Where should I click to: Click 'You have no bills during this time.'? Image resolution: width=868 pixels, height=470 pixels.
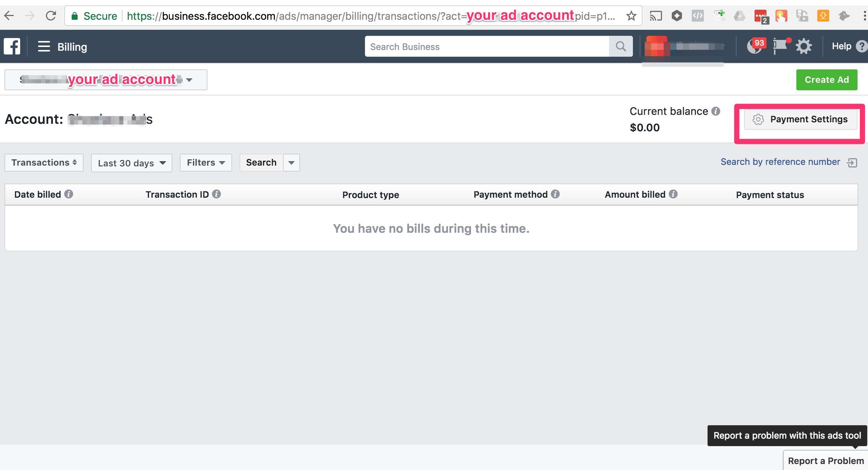click(x=431, y=228)
